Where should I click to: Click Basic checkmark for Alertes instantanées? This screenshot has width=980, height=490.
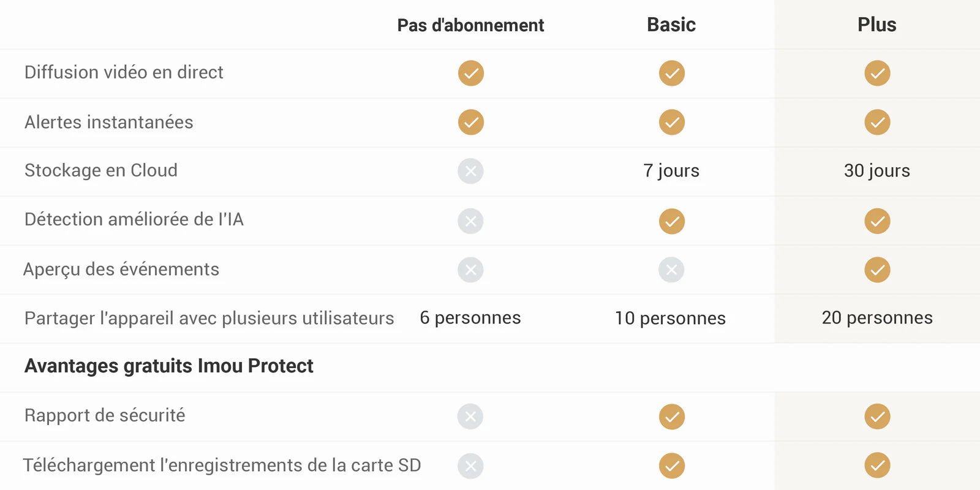pos(672,123)
